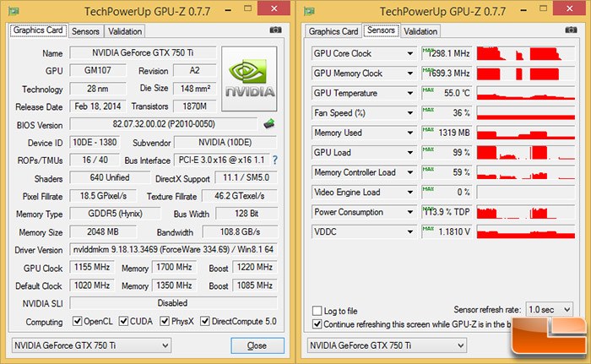Uncheck Continue refreshing this screen option
This screenshot has width=591, height=364.
317,324
